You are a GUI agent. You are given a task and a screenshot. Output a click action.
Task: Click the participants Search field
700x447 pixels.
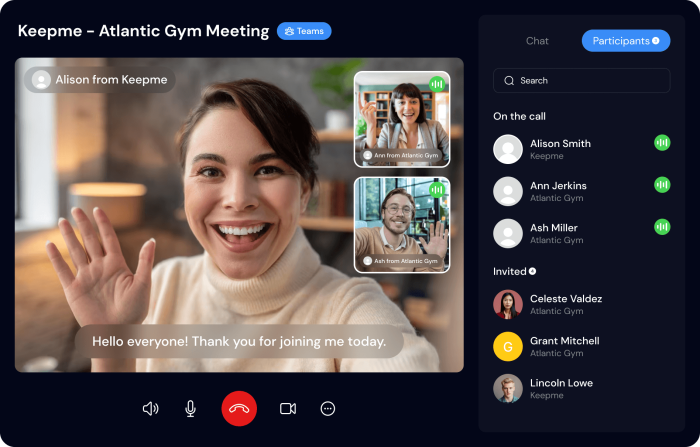tap(581, 80)
